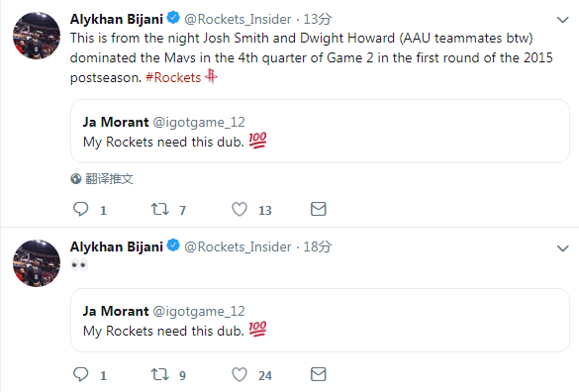Open the 13分 timestamp on the first tweet
The height and width of the screenshot is (392, 579).
[318, 19]
